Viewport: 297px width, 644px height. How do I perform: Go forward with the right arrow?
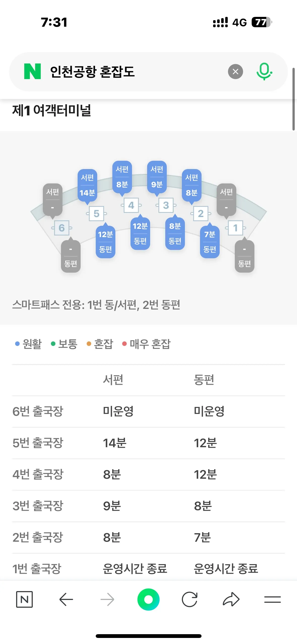pos(107,599)
